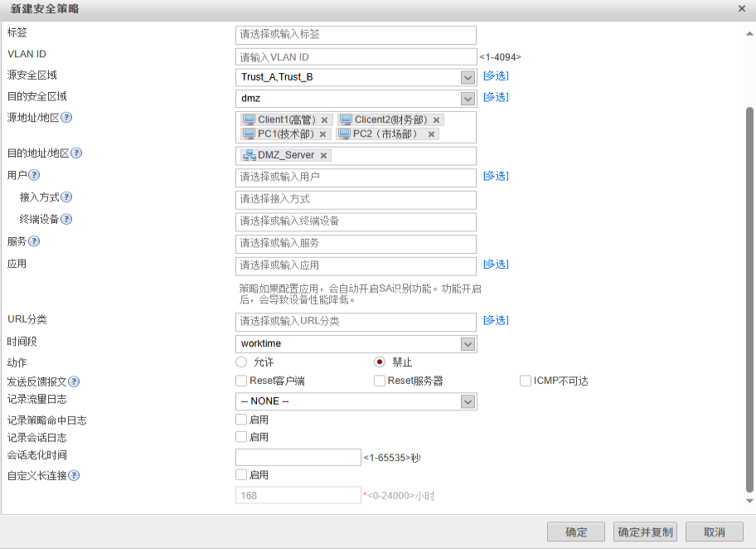Focus the VLAN ID input field
Screen dimensions: 756x549
(x=356, y=57)
